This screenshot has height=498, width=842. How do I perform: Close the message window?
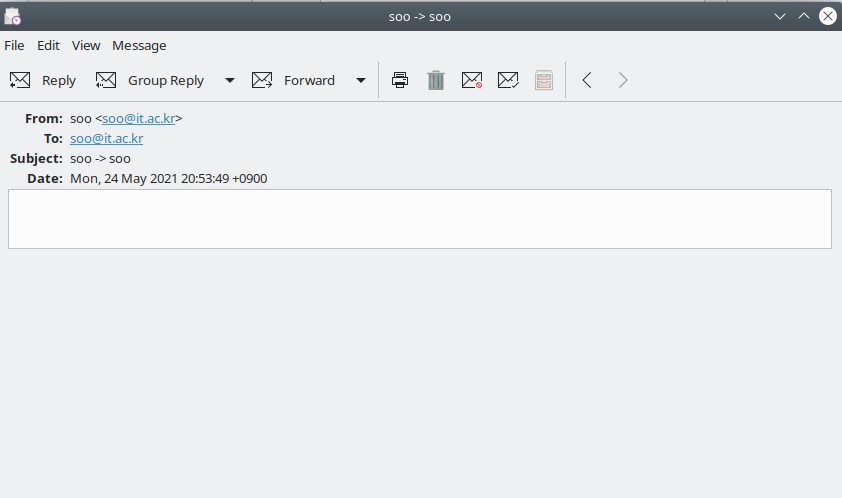click(x=828, y=16)
